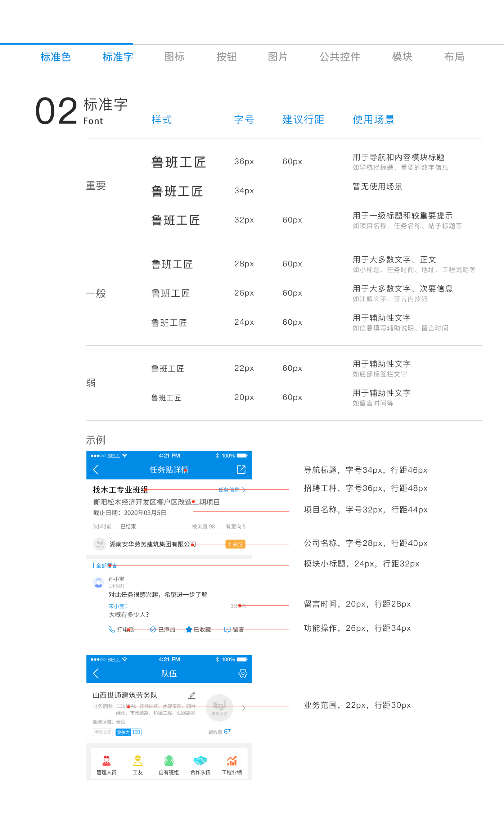
Task: Open 管理人员 icon
Action: click(x=107, y=761)
